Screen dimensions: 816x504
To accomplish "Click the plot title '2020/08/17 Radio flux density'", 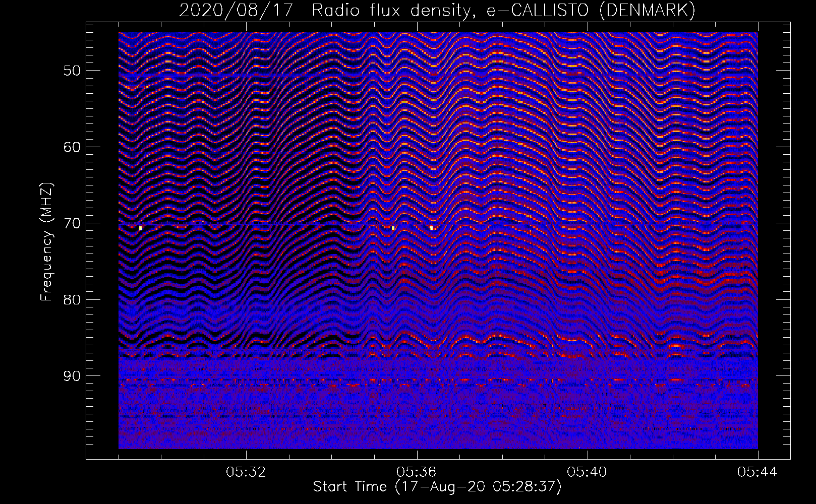I will (x=437, y=10).
